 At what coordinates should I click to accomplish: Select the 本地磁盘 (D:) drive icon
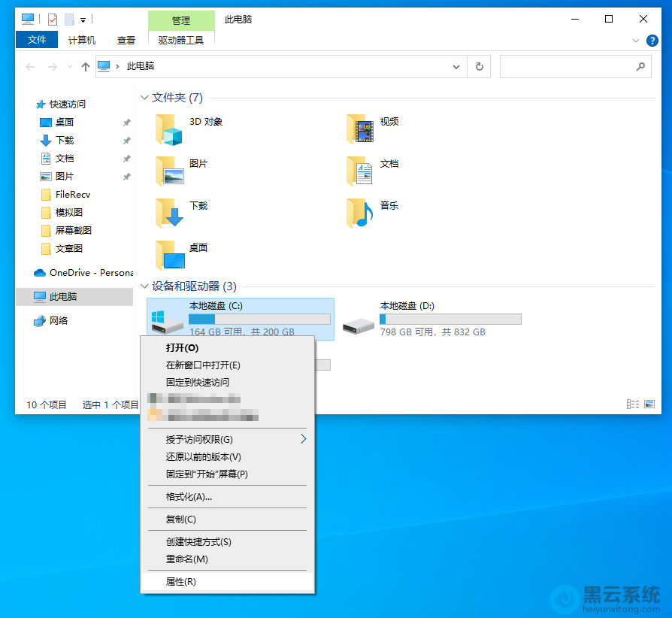pyautogui.click(x=359, y=323)
